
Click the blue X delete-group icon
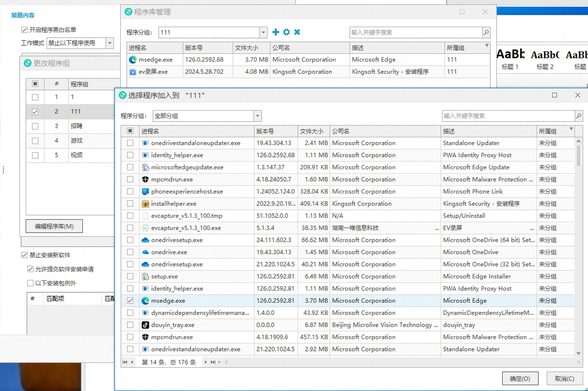point(297,32)
